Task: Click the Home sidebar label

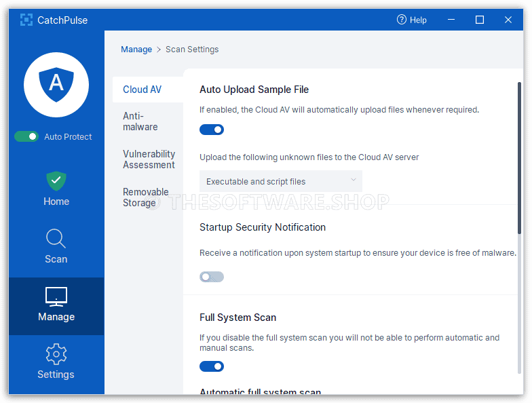Action: 56,201
